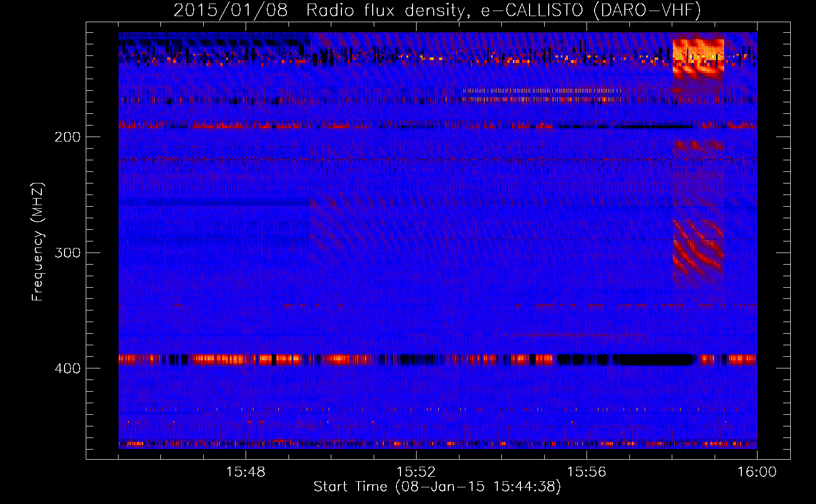Click the 200 frequency tick label
Viewport: 816px width, 504px height.
pyautogui.click(x=68, y=137)
